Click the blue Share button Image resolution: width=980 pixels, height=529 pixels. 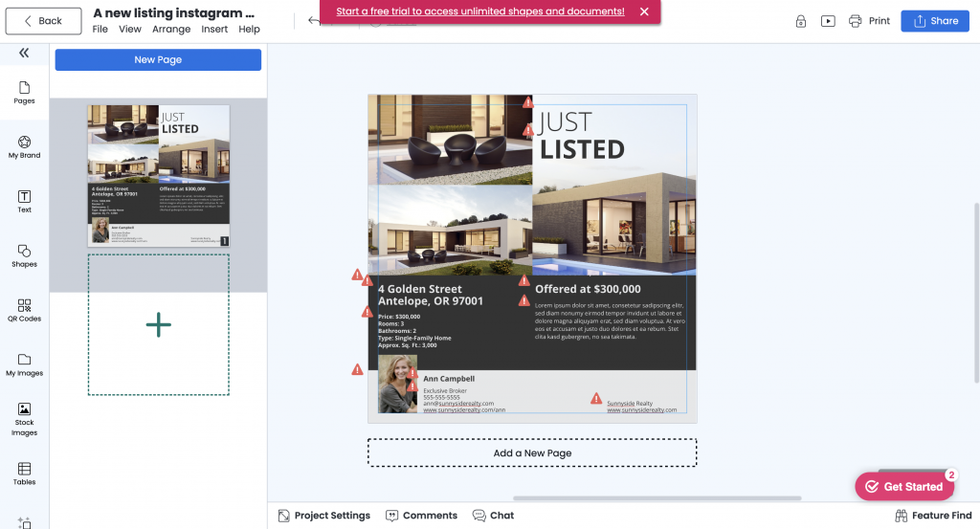click(x=935, y=21)
